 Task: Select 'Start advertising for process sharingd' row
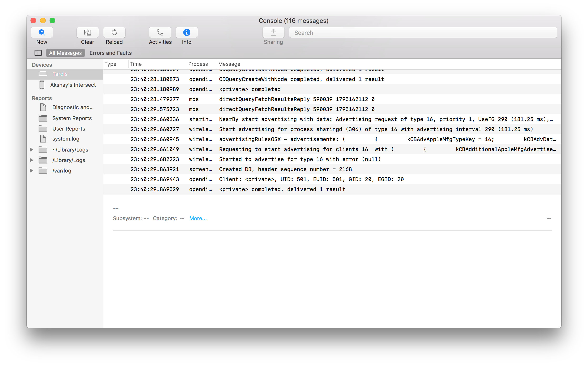coord(332,129)
